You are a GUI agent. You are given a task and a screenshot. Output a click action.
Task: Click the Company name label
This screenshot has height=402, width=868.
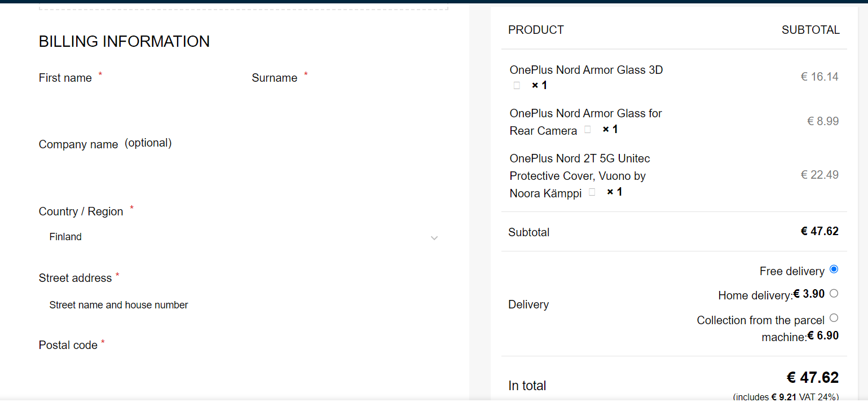(78, 145)
